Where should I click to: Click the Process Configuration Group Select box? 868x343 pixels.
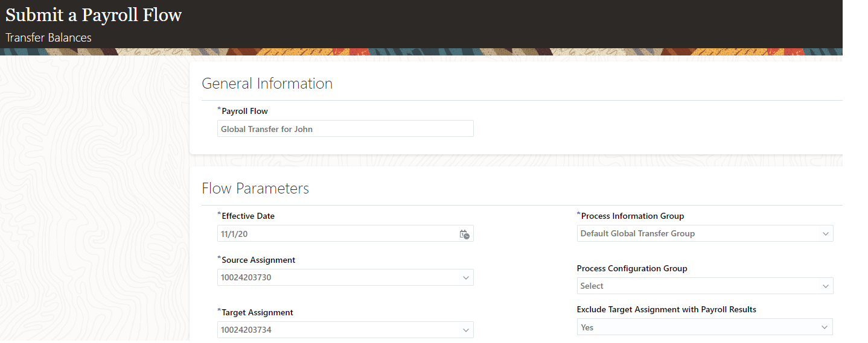pyautogui.click(x=694, y=286)
